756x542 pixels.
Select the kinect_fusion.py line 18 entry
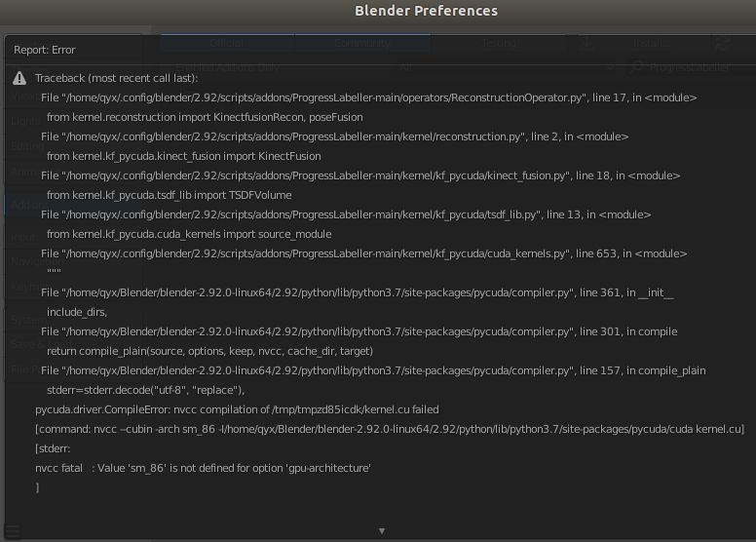360,175
